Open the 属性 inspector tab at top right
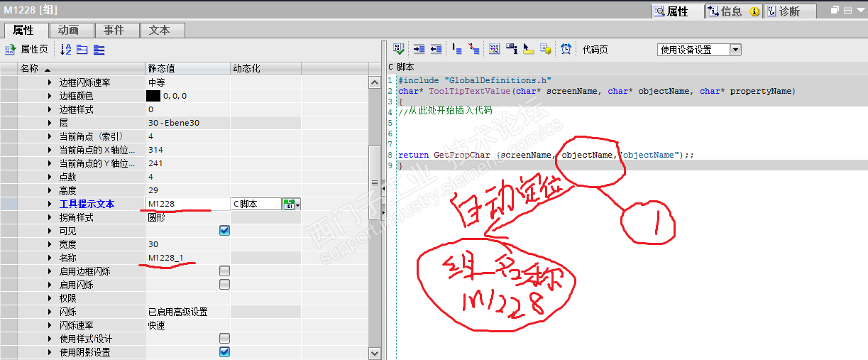Screen dimensions: 868x360 click(x=678, y=11)
